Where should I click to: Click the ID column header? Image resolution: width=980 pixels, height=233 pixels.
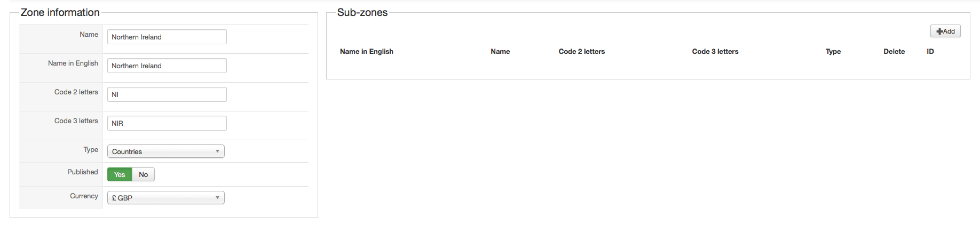click(x=930, y=52)
